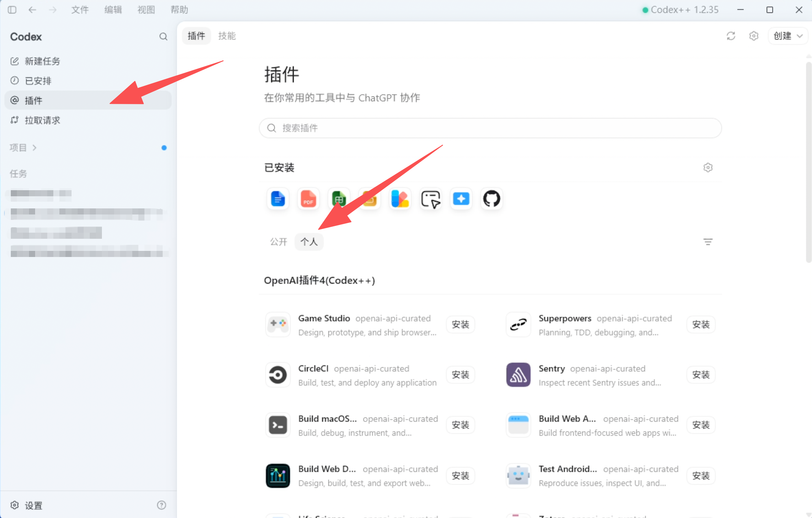The width and height of the screenshot is (812, 518).
Task: Open settings gear for 已安装 section
Action: click(x=708, y=167)
